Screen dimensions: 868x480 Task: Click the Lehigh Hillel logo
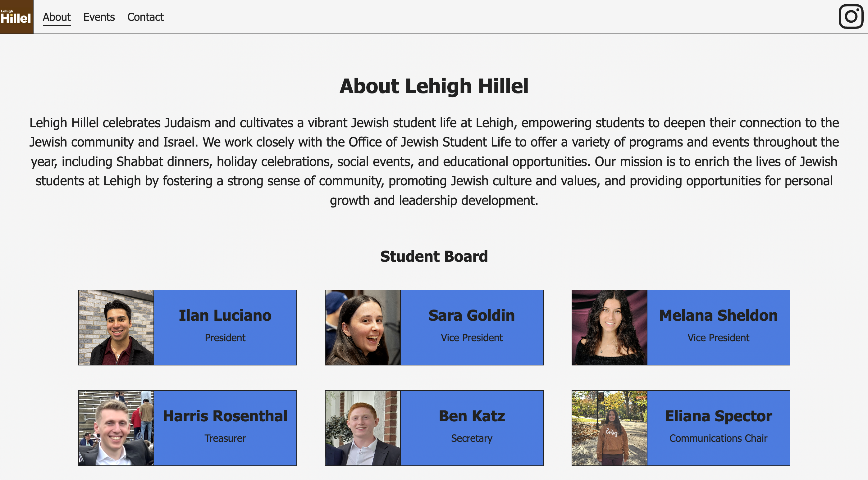[16, 16]
